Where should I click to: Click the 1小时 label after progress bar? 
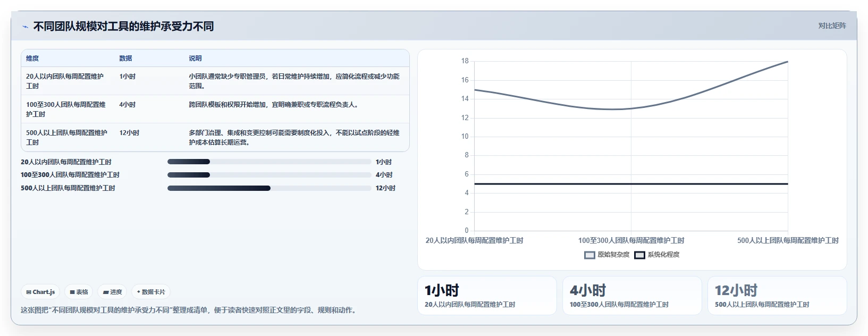384,162
